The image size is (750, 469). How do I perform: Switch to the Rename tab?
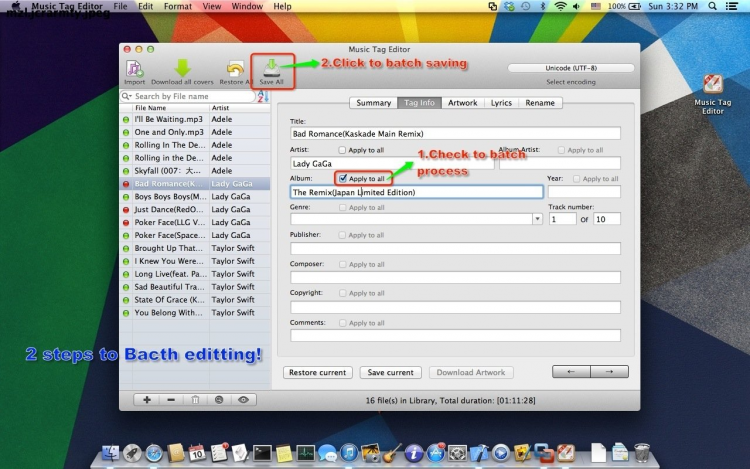pos(540,103)
